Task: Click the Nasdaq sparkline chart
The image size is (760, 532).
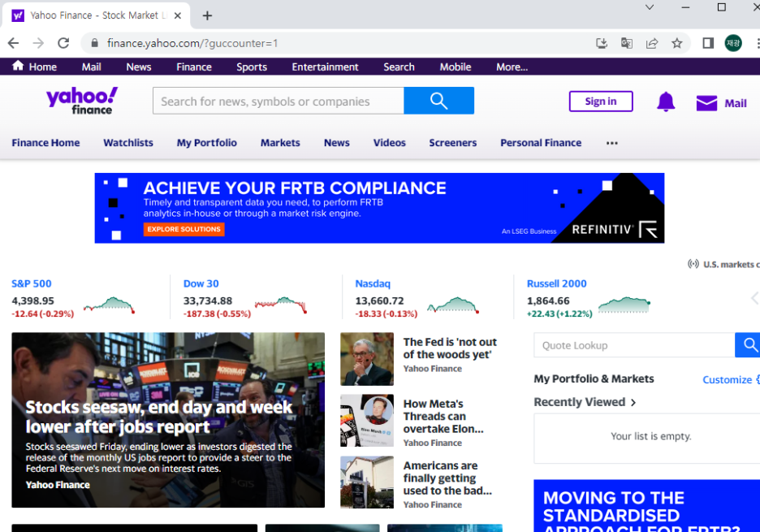Action: point(453,305)
